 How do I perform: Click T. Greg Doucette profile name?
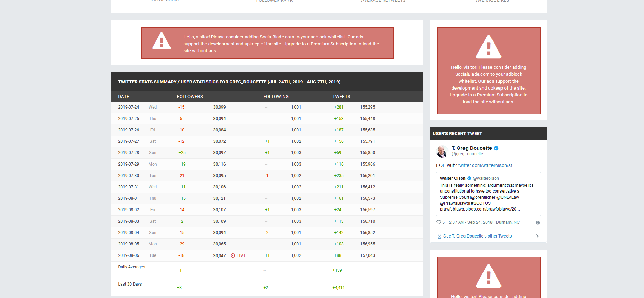pyautogui.click(x=472, y=148)
